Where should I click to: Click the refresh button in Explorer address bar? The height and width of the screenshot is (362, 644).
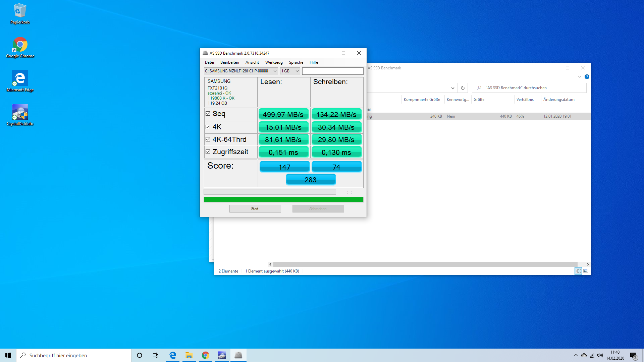[463, 88]
